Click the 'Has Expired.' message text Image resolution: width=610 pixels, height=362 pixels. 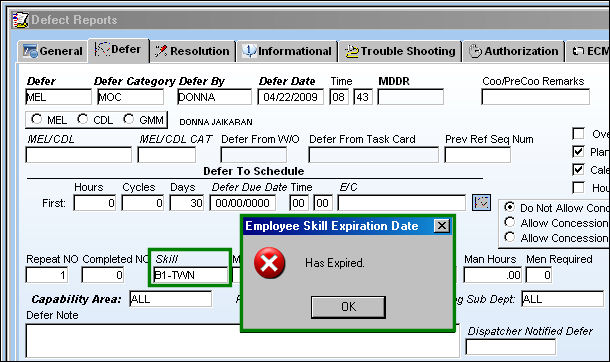pos(335,263)
